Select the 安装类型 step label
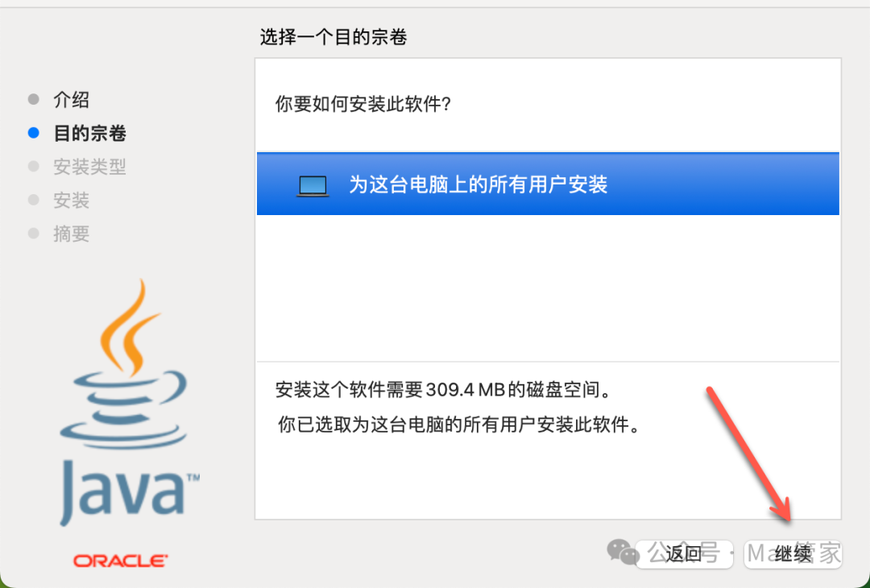Image resolution: width=870 pixels, height=588 pixels. 90,167
